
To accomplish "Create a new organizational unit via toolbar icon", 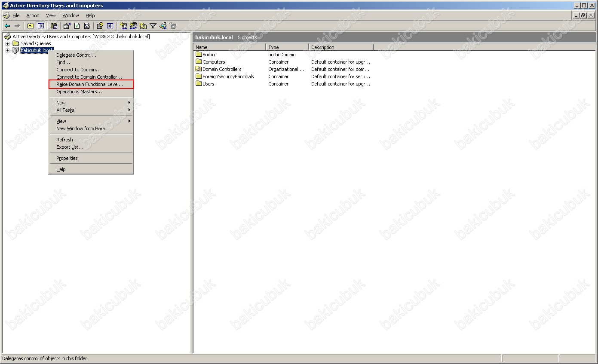I will [x=143, y=26].
